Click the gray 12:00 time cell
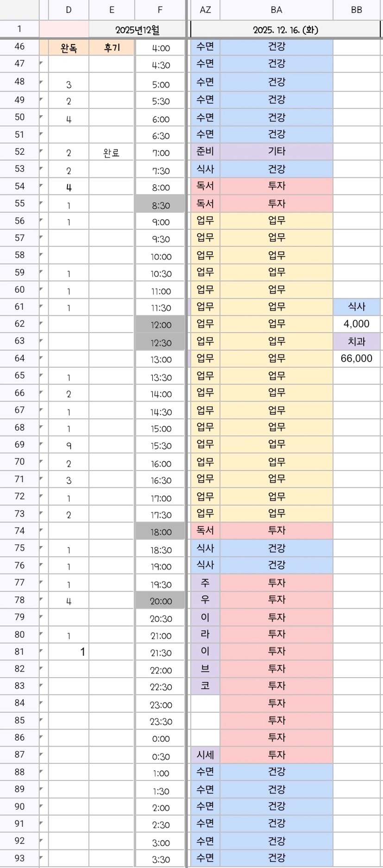This screenshot has height=868, width=383. [x=160, y=325]
